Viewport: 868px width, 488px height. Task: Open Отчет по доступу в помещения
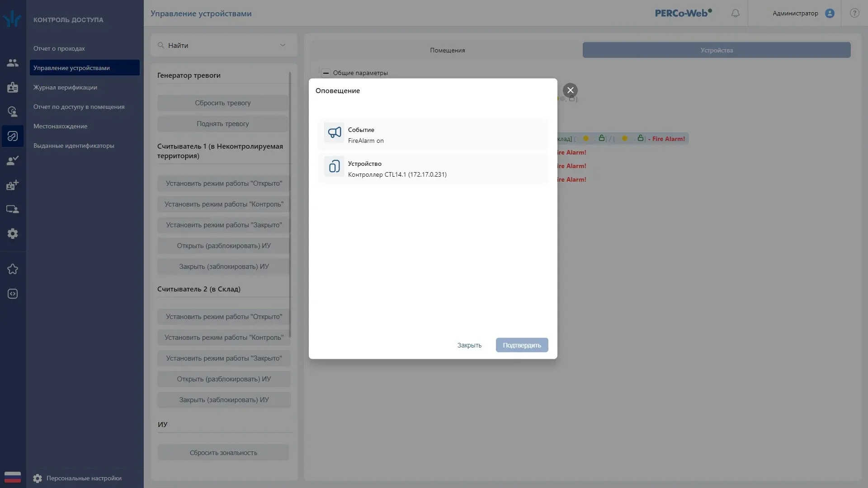coord(79,107)
